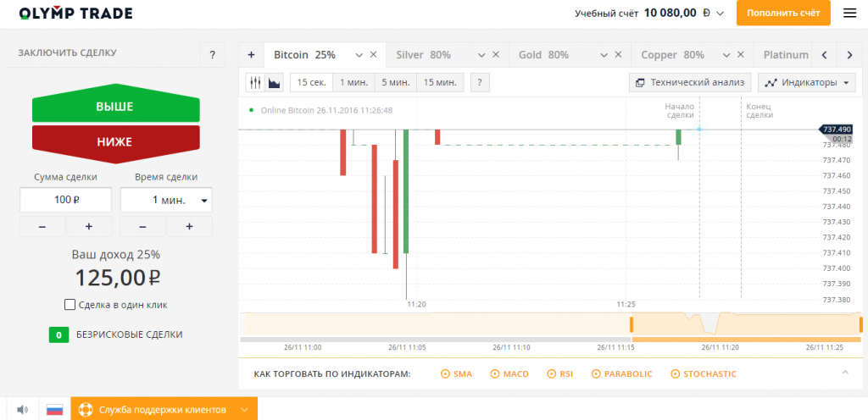The image size is (868, 420).
Task: Click the red НИЖЕ button
Action: [x=115, y=142]
